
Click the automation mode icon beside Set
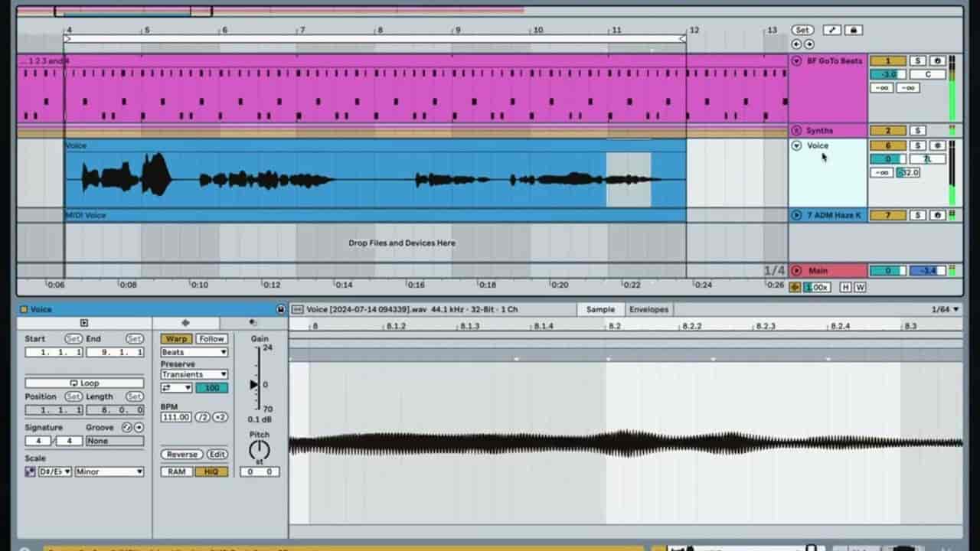tap(832, 30)
